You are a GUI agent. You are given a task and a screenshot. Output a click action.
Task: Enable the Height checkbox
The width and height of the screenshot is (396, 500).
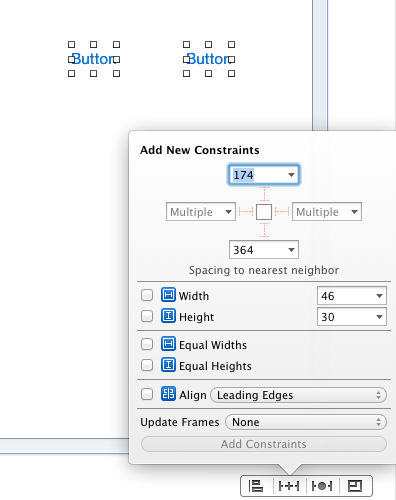click(147, 316)
